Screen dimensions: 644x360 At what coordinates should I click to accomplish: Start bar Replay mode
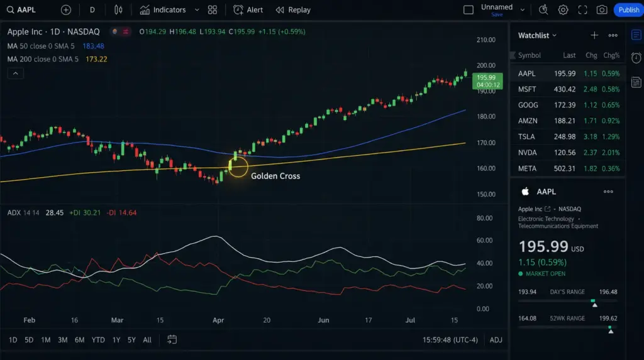coord(293,10)
